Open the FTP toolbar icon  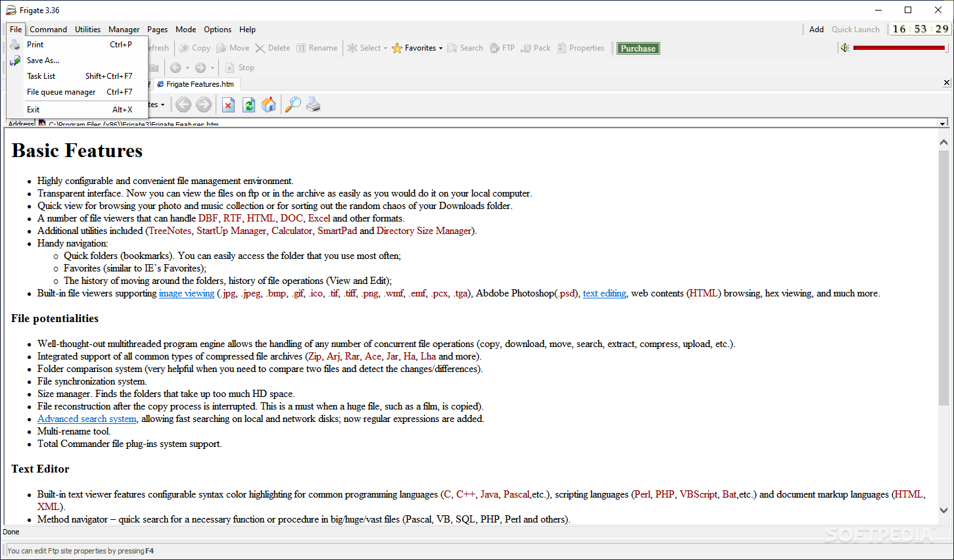(494, 48)
